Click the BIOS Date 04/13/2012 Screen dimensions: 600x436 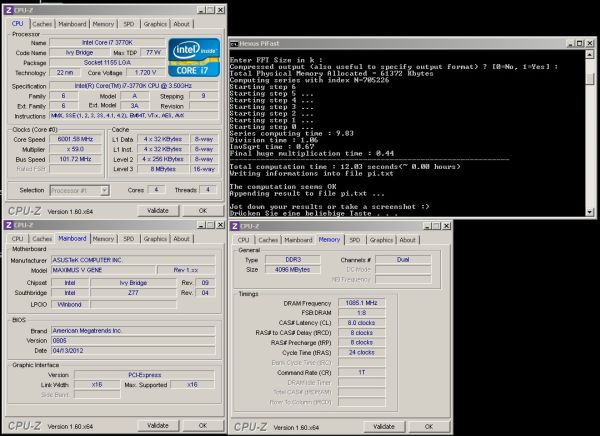(133, 350)
